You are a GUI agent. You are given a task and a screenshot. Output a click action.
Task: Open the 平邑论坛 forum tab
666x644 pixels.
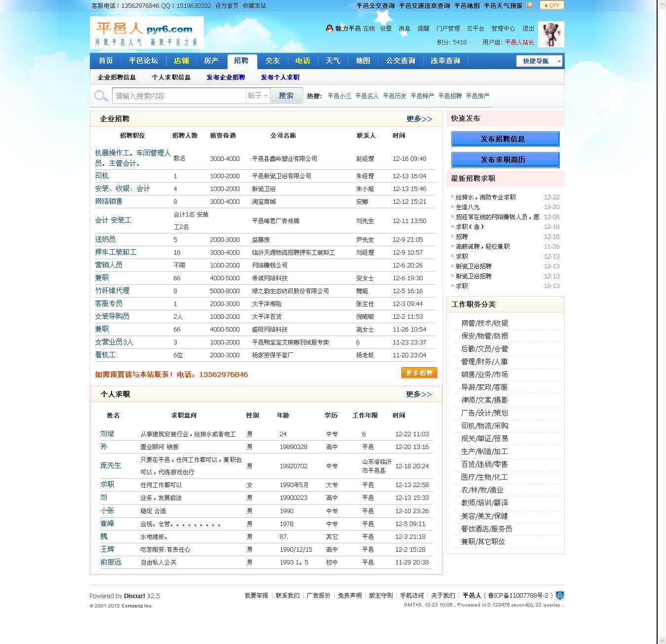click(144, 61)
